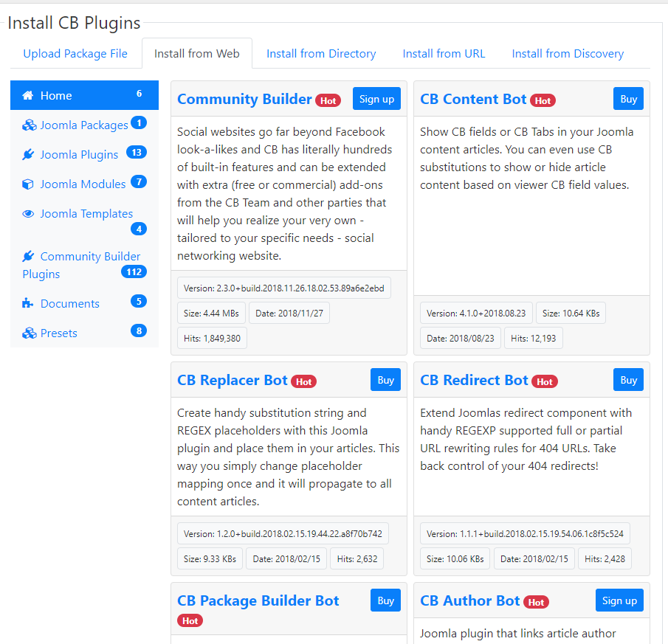Click the Hot badge next to CB Content Bot

click(x=543, y=101)
